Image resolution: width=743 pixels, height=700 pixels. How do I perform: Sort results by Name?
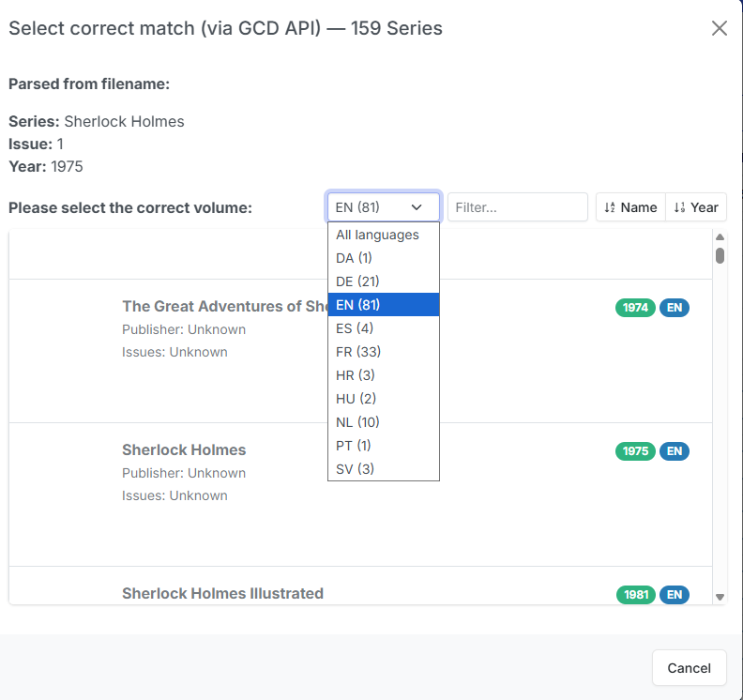[x=630, y=207]
